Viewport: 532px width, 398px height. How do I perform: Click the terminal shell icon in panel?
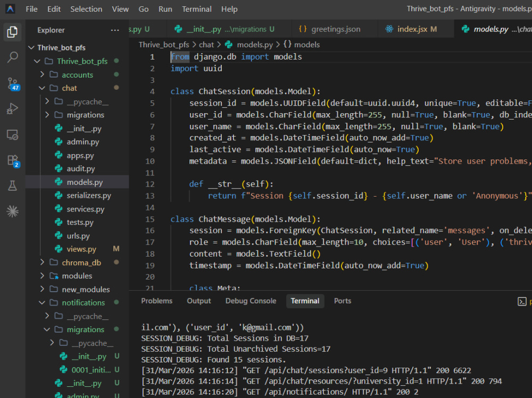pos(522,301)
